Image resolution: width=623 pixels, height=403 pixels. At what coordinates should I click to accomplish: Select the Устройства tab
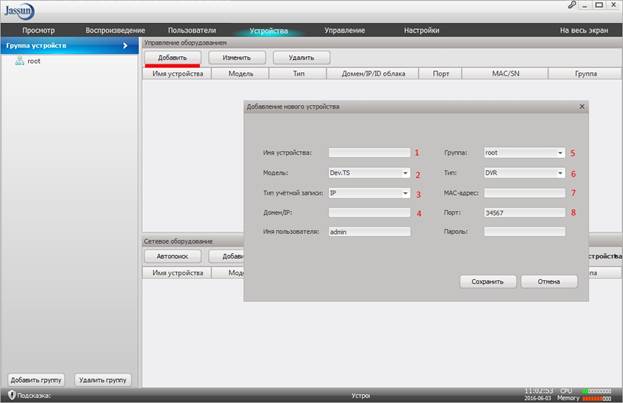269,31
